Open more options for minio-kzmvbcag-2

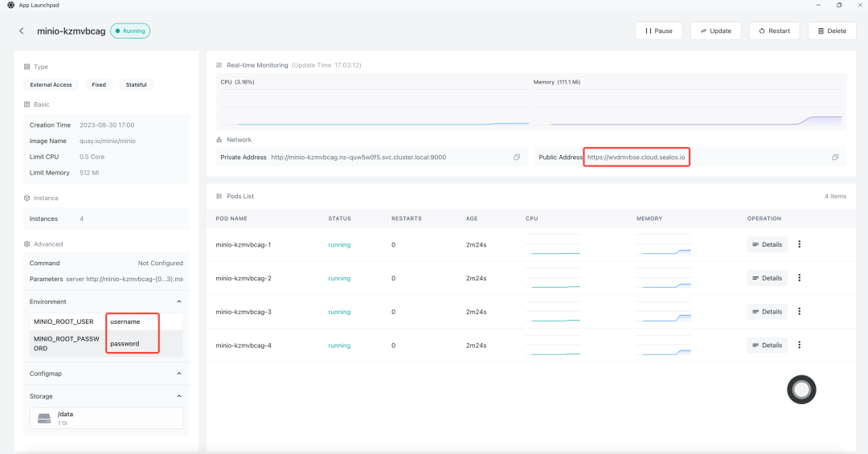(x=800, y=278)
